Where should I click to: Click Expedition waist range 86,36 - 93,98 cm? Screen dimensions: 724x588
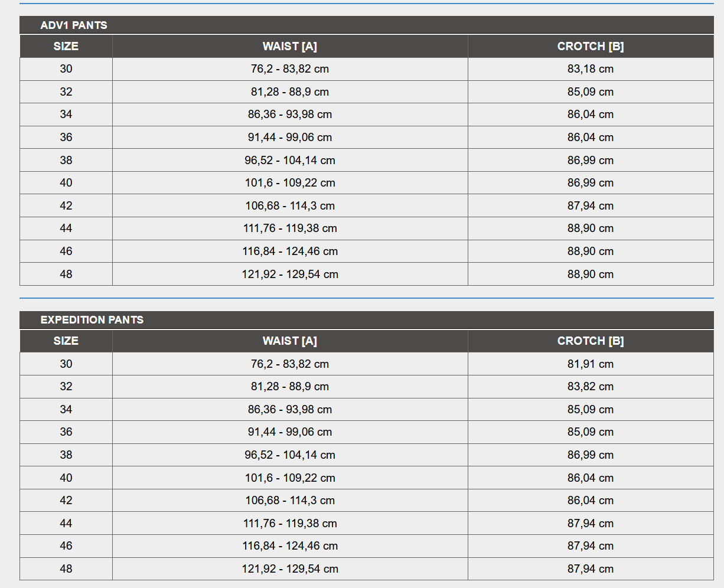[x=290, y=409]
